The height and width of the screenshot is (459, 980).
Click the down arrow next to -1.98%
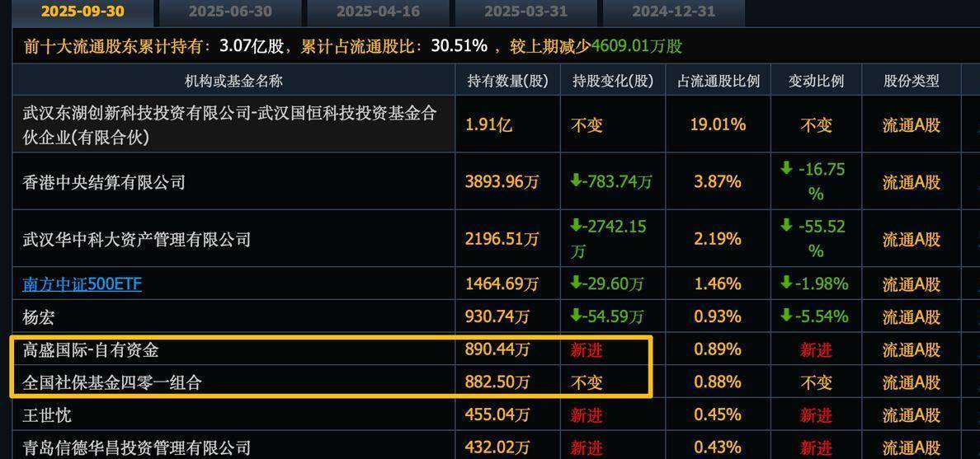(x=786, y=283)
